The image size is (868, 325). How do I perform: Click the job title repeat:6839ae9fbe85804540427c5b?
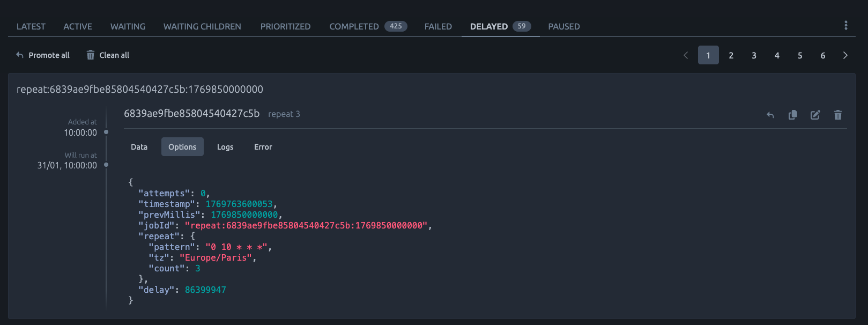point(139,89)
